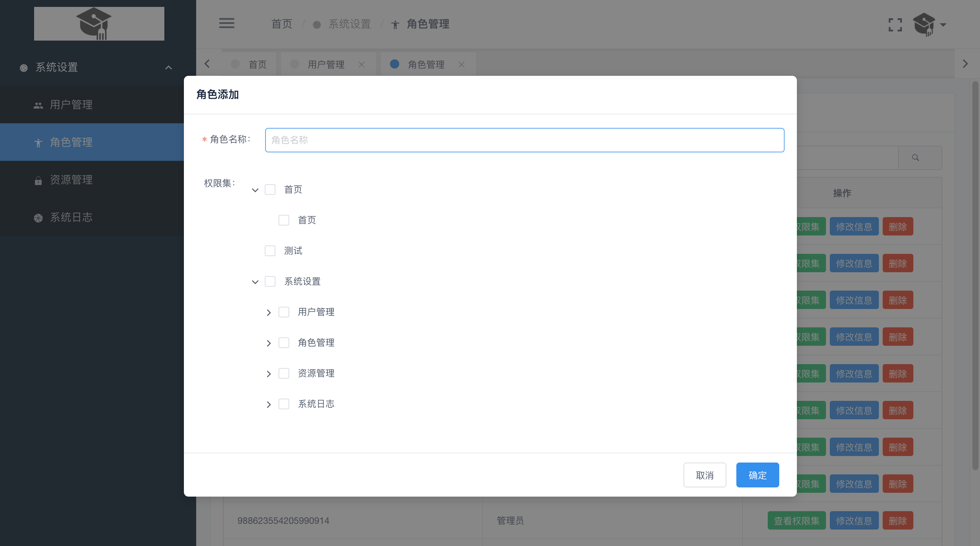Click the 确定 confirm button
980x546 pixels.
coord(757,475)
